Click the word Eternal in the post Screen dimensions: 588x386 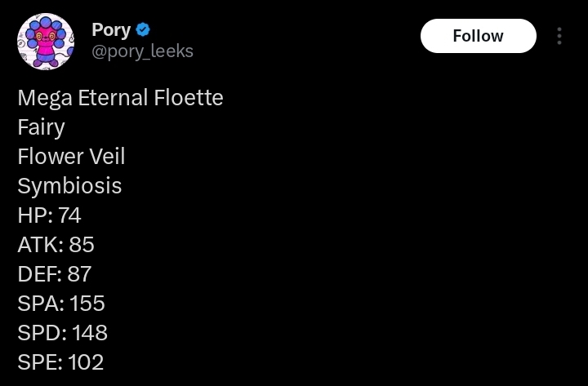point(115,98)
